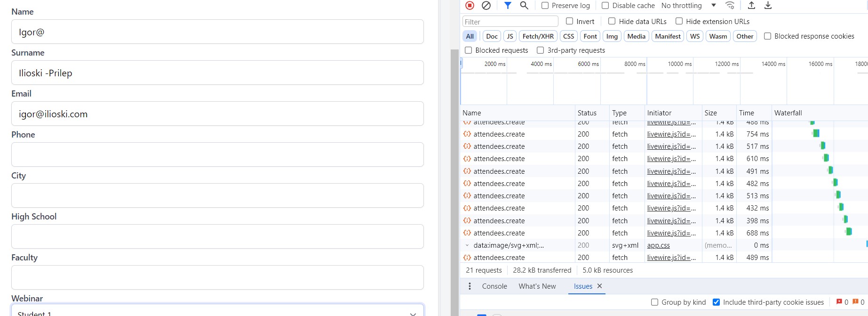Screen dimensions: 868x316
Task: Click the Import HAR file upload icon
Action: point(751,6)
